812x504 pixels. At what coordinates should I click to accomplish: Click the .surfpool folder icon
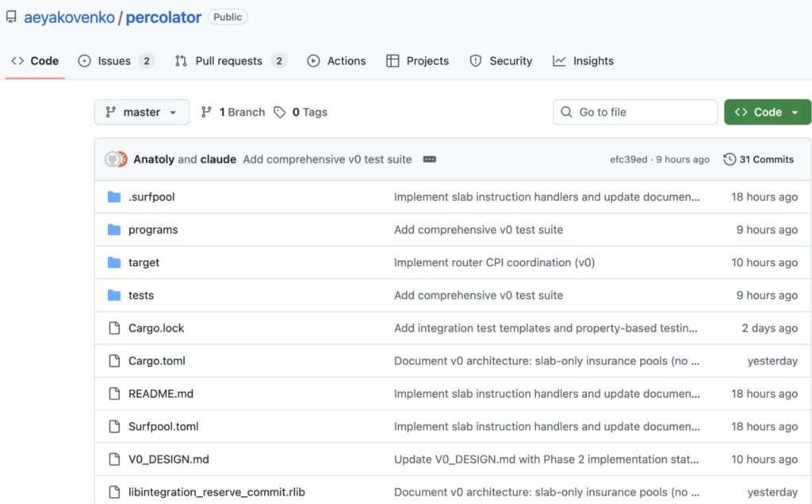tap(114, 197)
